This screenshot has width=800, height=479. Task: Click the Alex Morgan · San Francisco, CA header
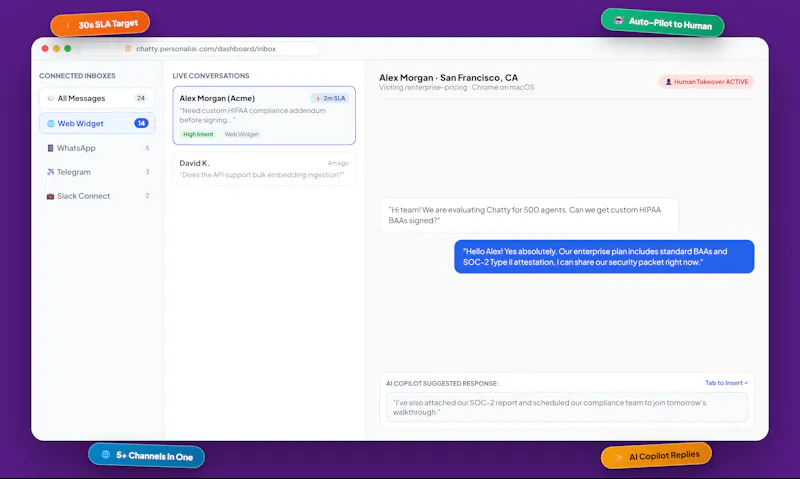click(448, 78)
